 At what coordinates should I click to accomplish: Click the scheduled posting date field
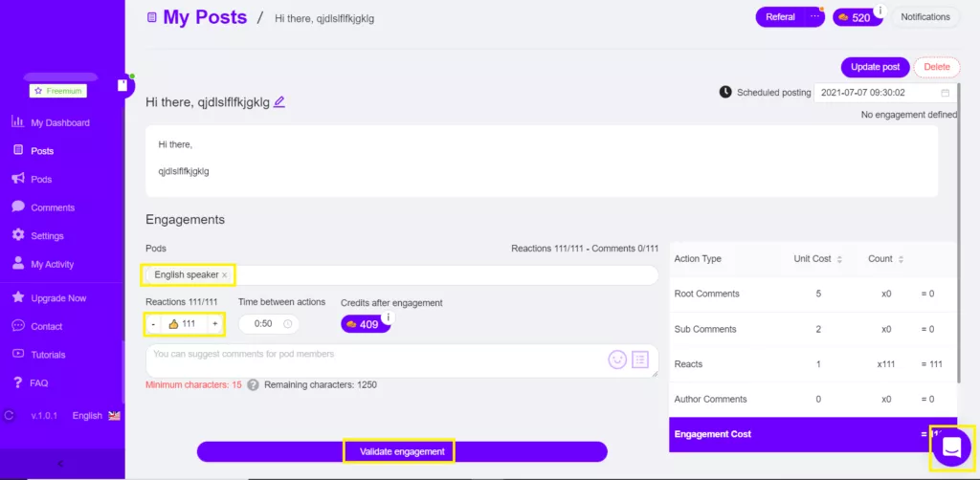pos(885,93)
